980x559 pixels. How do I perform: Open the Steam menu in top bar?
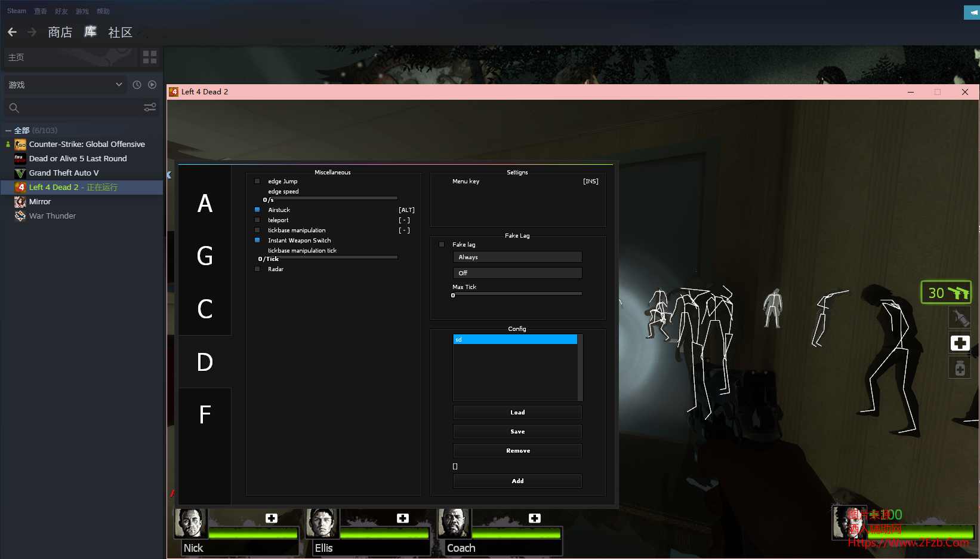tap(17, 11)
